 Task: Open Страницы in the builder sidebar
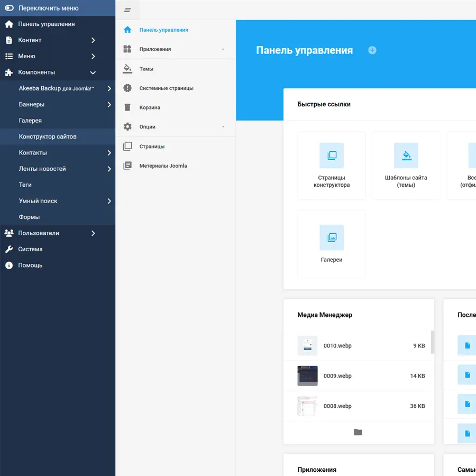(x=152, y=147)
